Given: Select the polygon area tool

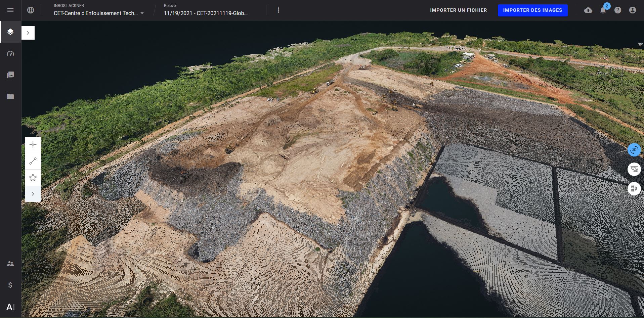Looking at the screenshot, I should (x=33, y=178).
